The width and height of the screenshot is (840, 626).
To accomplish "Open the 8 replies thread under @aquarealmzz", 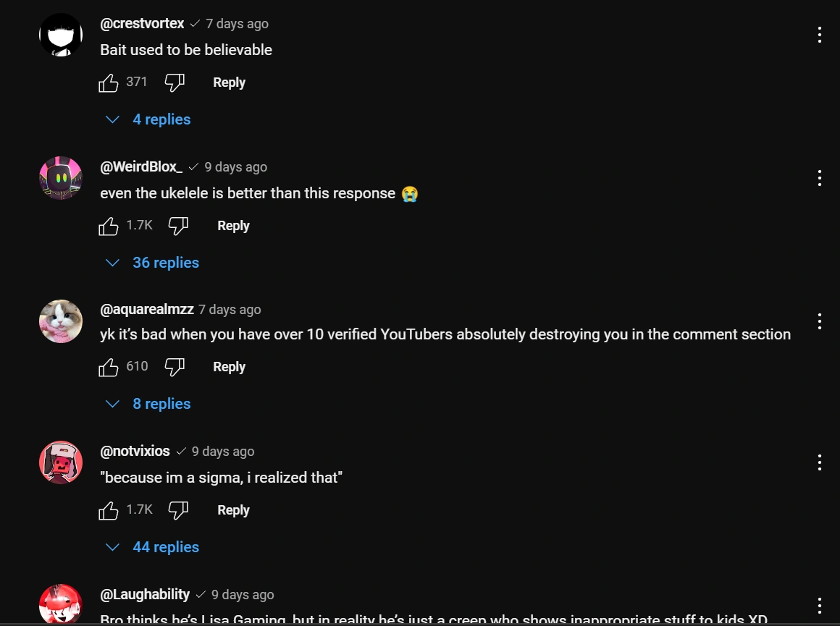I will pos(161,403).
